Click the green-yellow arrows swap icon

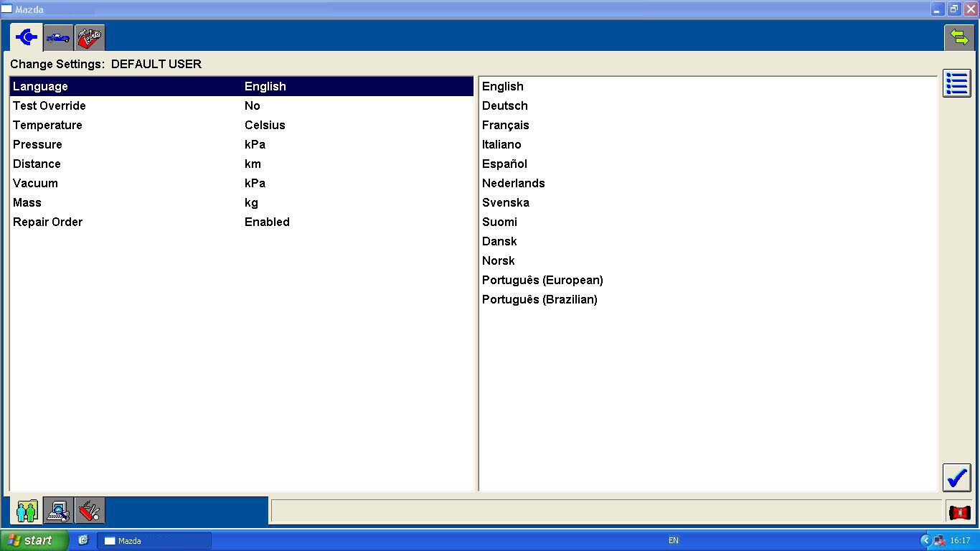click(959, 37)
